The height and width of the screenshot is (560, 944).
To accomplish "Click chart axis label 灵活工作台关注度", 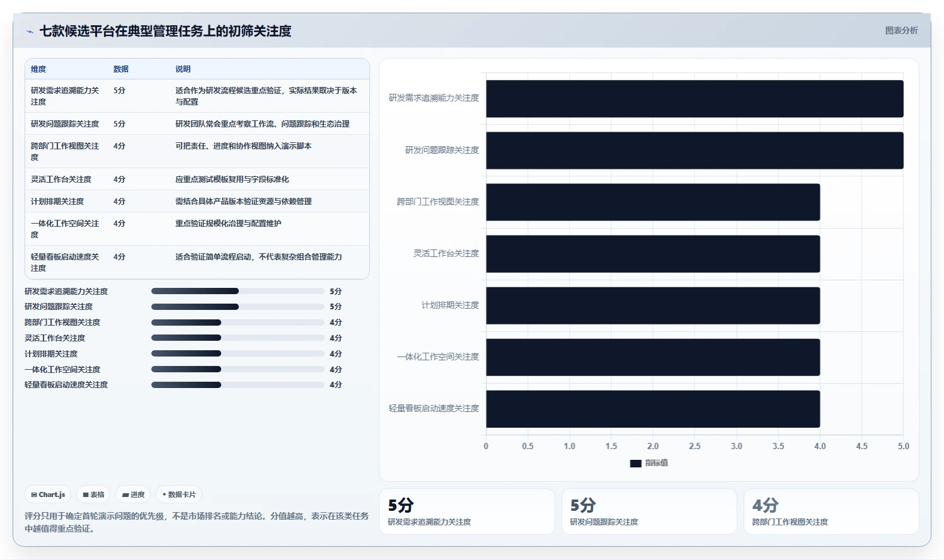I will pyautogui.click(x=446, y=253).
